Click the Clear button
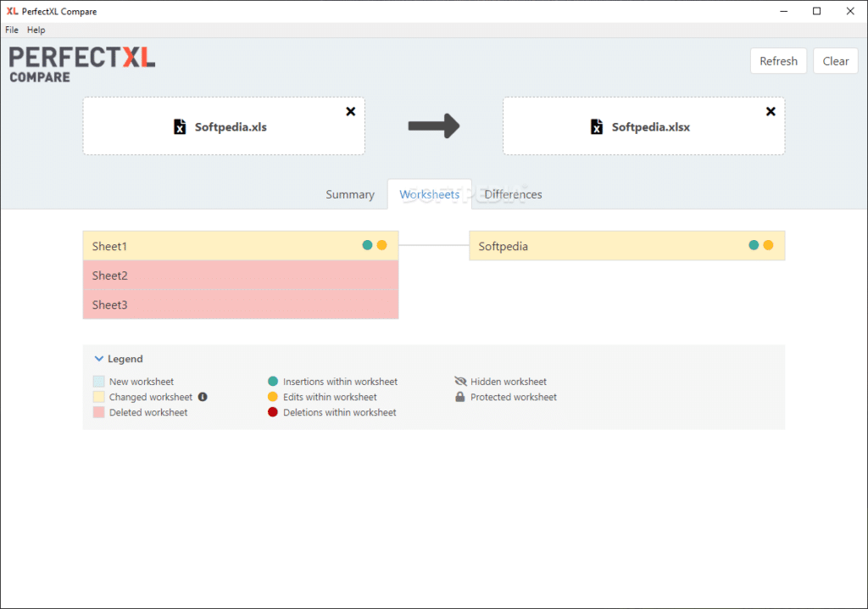This screenshot has height=609, width=868. tap(835, 61)
